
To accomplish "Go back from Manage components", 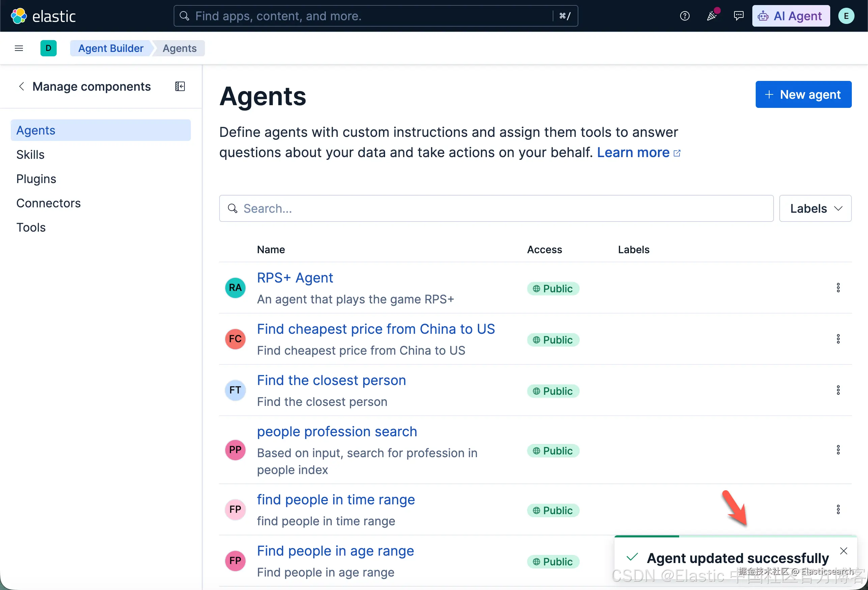I will pyautogui.click(x=22, y=87).
